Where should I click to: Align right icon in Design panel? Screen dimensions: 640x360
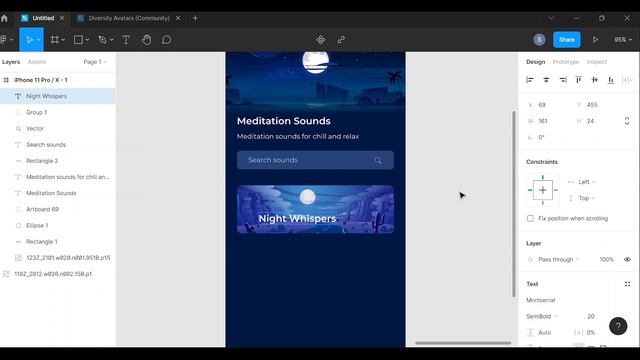point(563,80)
